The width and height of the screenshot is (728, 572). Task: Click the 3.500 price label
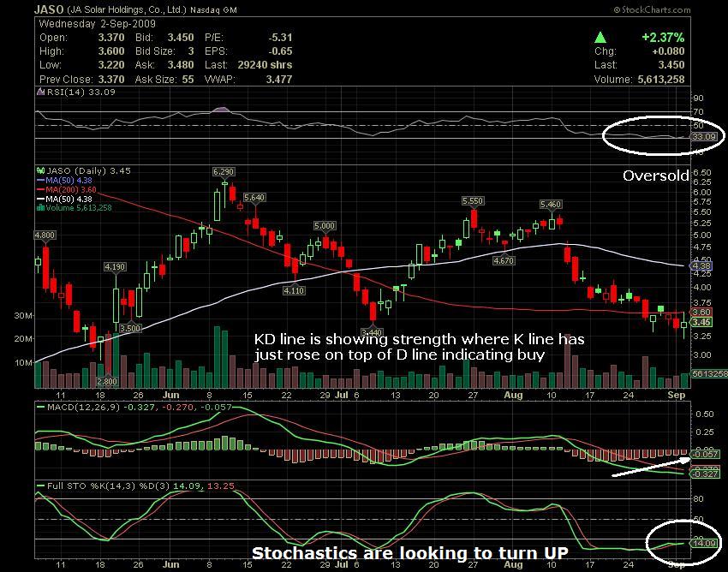[130, 328]
